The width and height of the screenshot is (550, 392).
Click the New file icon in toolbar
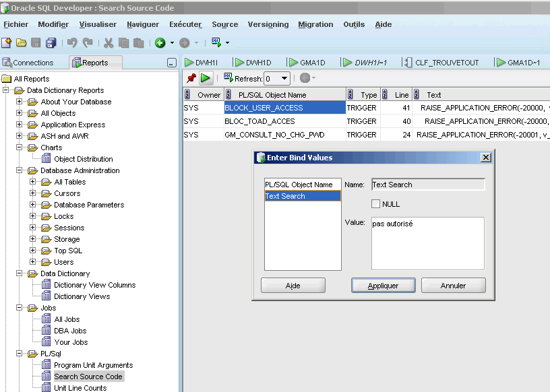click(x=7, y=42)
